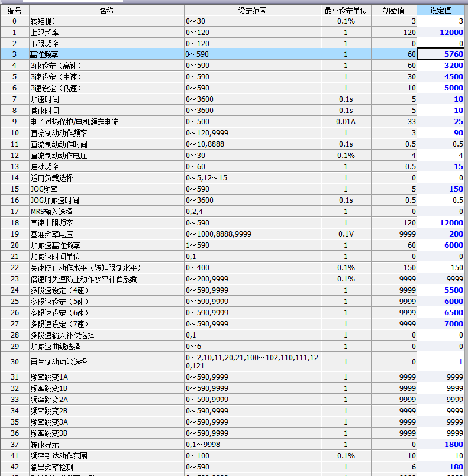This screenshot has height=476, width=468.
Task: Select the 最小设定单位 column header
Action: (x=346, y=10)
